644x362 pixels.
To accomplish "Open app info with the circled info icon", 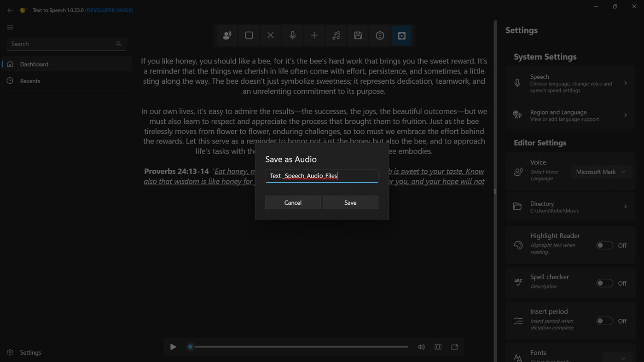I will (x=380, y=35).
